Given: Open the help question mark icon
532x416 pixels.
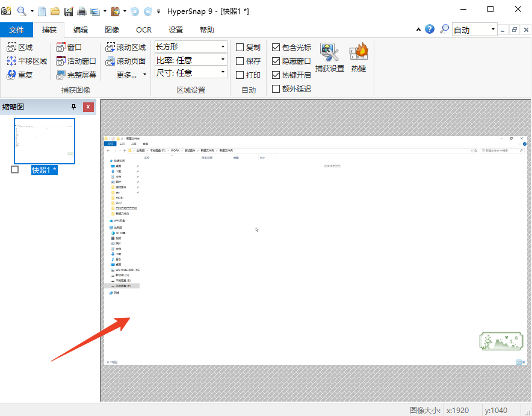Looking at the screenshot, I should click(430, 29).
